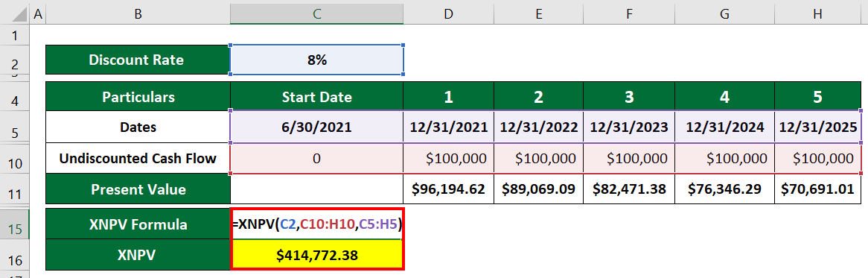
Task: Click period header cell 2
Action: click(539, 97)
